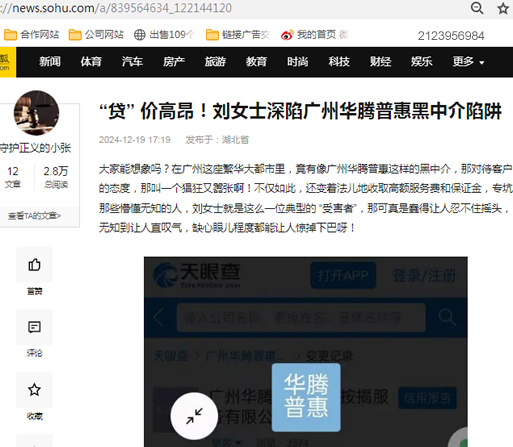Open the 房产 channel
The width and height of the screenshot is (513, 447).
(174, 62)
